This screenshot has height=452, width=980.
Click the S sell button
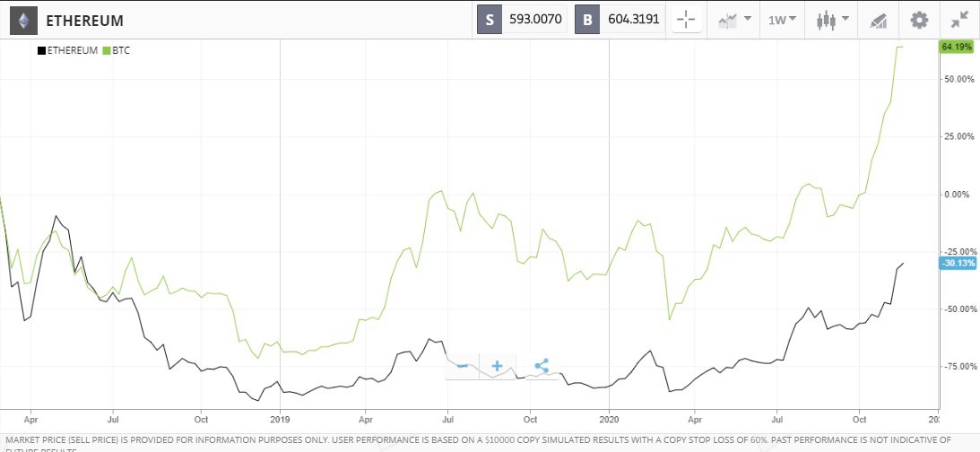click(490, 20)
